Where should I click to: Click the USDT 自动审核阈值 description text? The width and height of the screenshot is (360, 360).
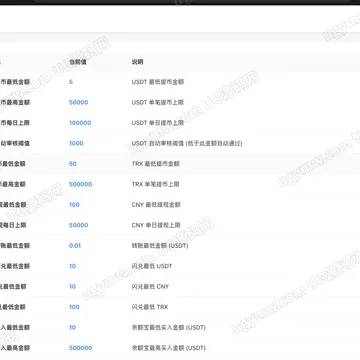187,143
